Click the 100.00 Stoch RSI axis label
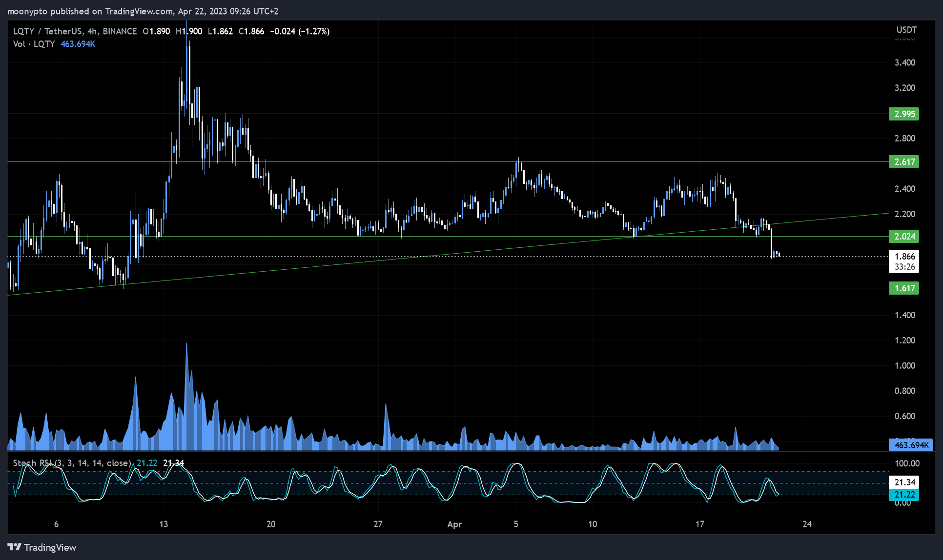The width and height of the screenshot is (943, 560). tap(907, 463)
